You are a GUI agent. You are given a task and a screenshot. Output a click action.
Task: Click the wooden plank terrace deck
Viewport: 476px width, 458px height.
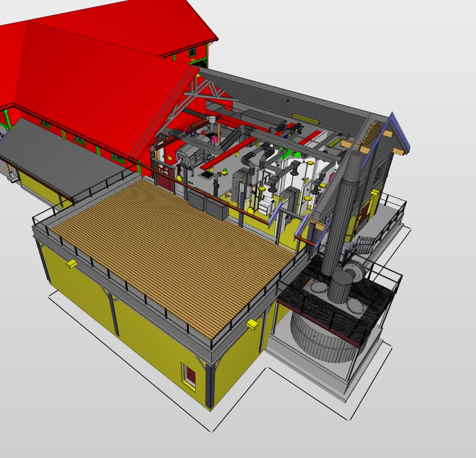(x=172, y=249)
